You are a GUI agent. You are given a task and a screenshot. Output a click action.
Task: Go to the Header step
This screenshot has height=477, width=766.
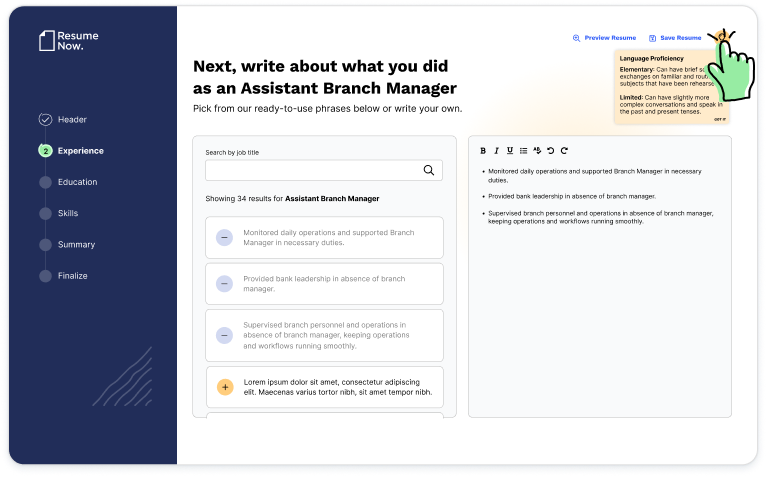point(72,120)
